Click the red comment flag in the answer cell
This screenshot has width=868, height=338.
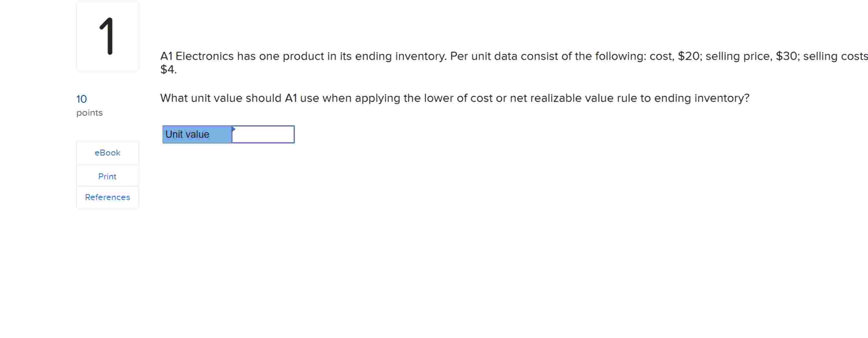(233, 129)
